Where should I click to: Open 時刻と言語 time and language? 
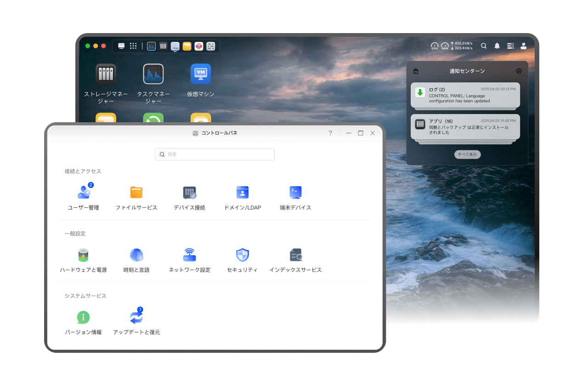click(136, 255)
